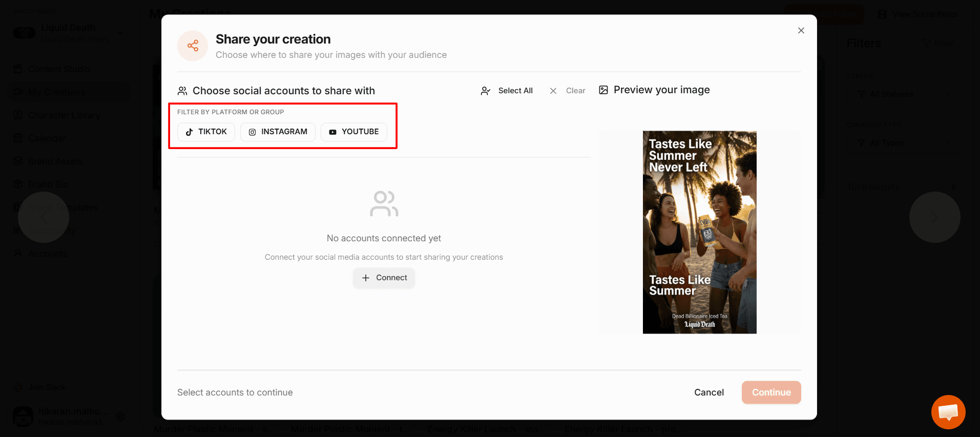This screenshot has width=980, height=437.
Task: Click the "Select accounts to continue" status text
Action: pyautogui.click(x=235, y=392)
